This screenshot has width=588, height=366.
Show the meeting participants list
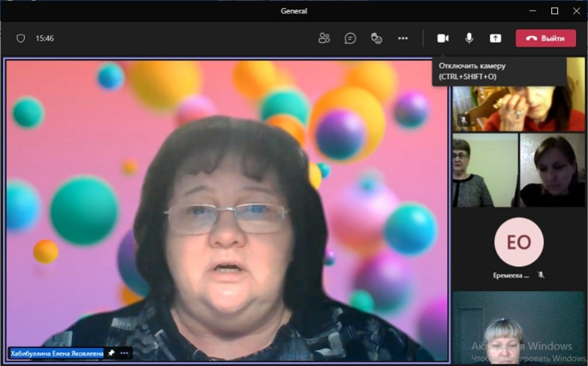(x=324, y=38)
